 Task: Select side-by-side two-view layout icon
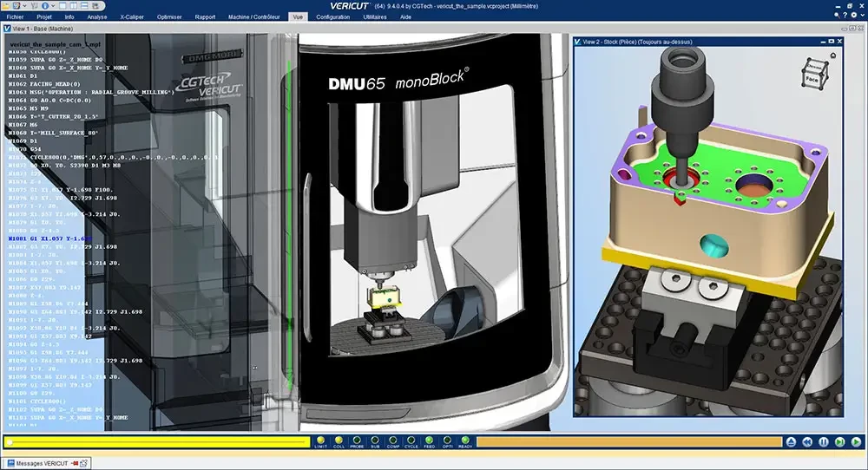(73, 5)
